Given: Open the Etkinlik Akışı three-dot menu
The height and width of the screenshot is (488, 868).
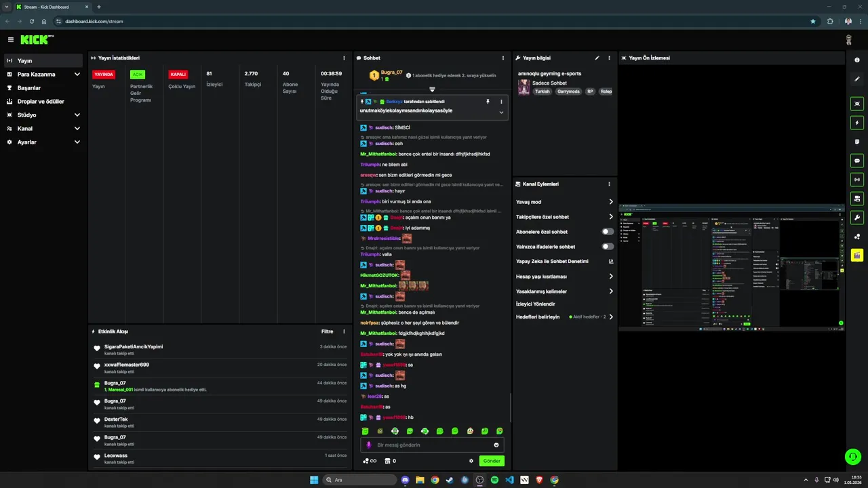Looking at the screenshot, I should coord(344,331).
